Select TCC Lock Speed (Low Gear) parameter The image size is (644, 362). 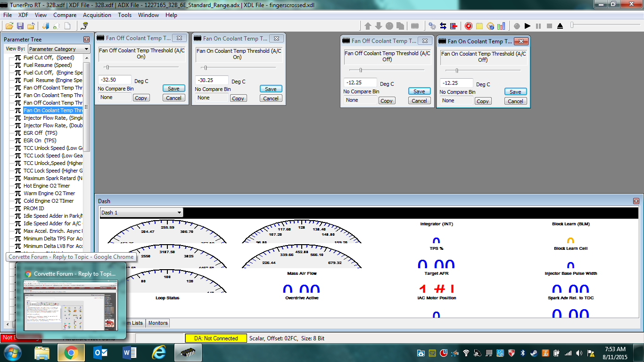(x=53, y=156)
